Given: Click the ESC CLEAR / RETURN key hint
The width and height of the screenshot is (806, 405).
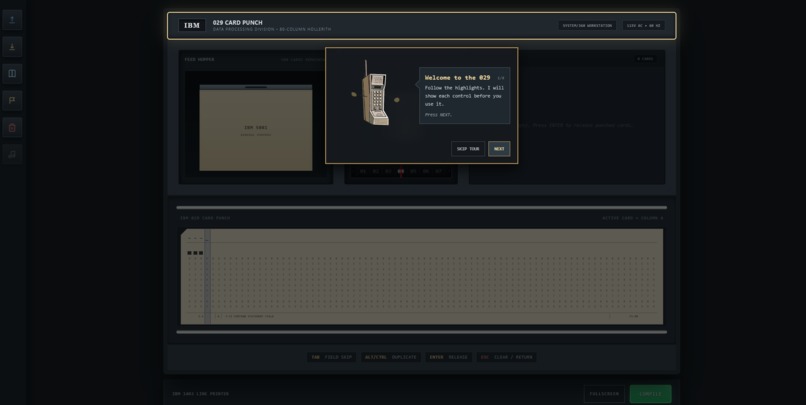Looking at the screenshot, I should tap(506, 357).
